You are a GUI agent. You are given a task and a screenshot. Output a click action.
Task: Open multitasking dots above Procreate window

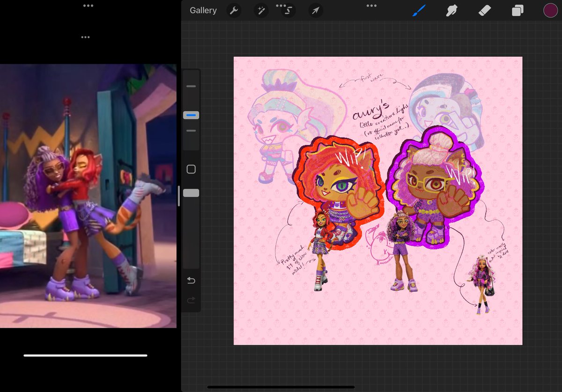[x=371, y=6]
